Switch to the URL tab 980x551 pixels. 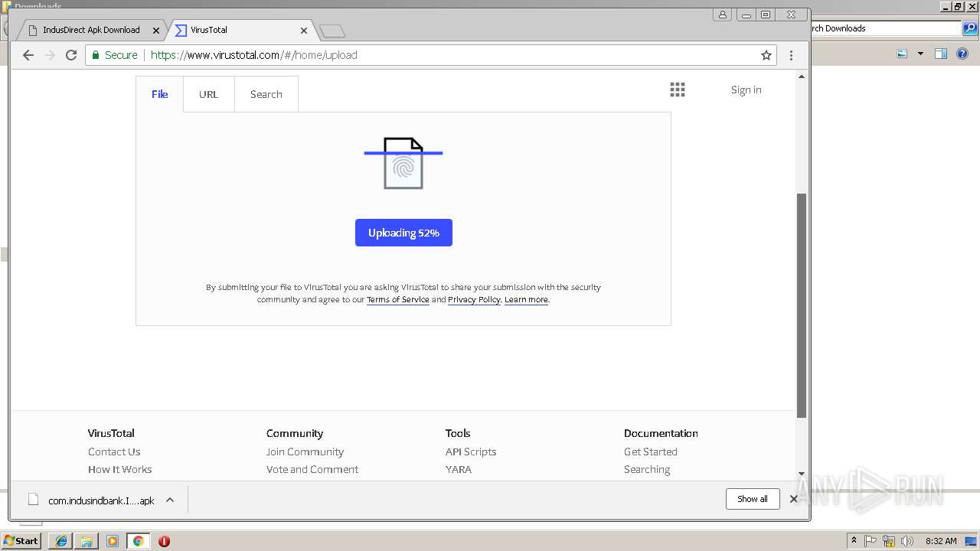[x=208, y=94]
